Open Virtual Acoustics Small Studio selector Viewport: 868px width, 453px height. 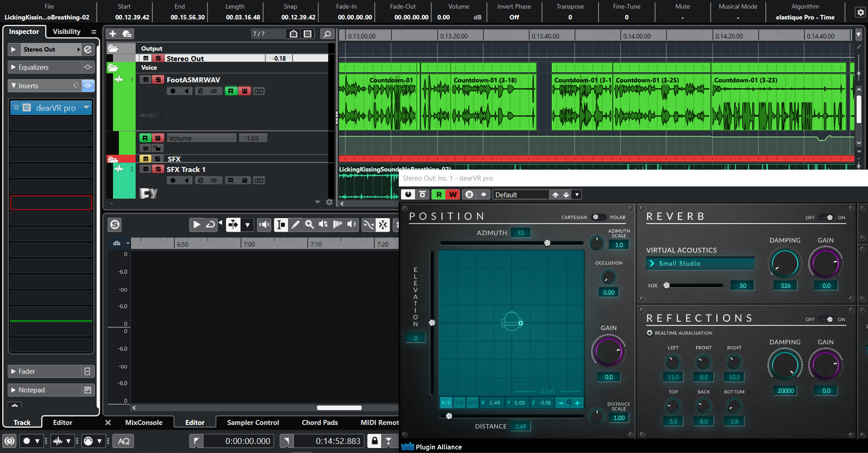[x=700, y=263]
